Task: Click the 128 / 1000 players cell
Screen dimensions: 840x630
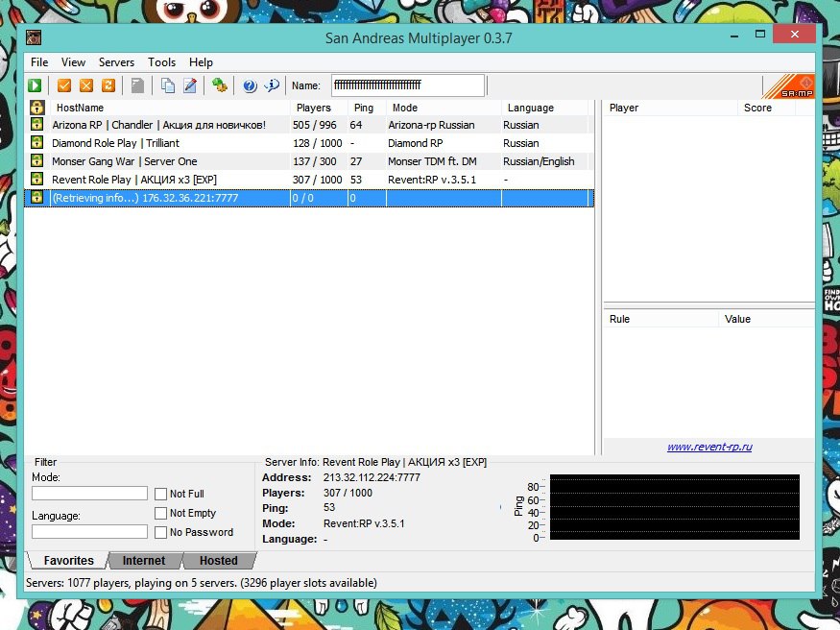Action: pos(317,143)
